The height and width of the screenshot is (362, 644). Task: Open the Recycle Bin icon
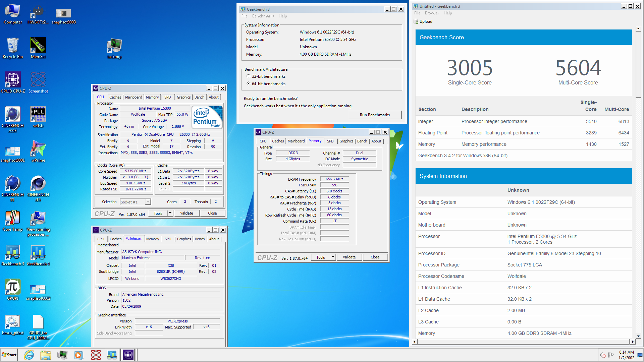(13, 49)
